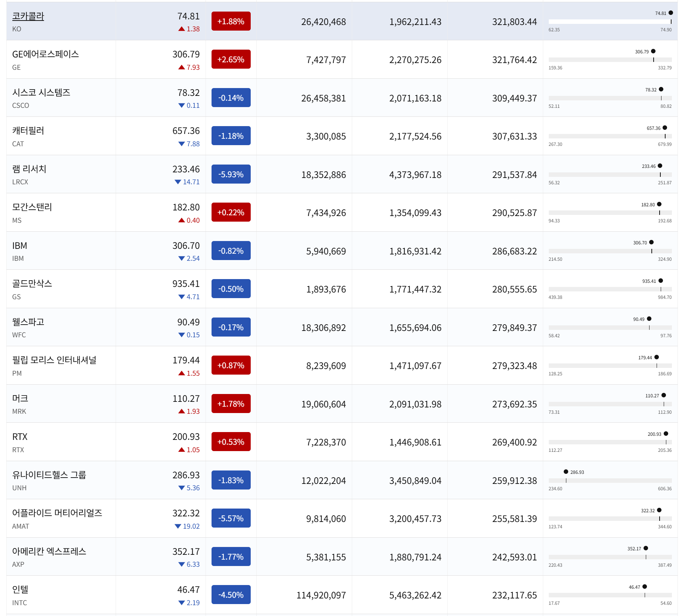Image resolution: width=679 pixels, height=616 pixels.
Task: Open the 시스코 시스템즈 stock name
Action: click(41, 93)
